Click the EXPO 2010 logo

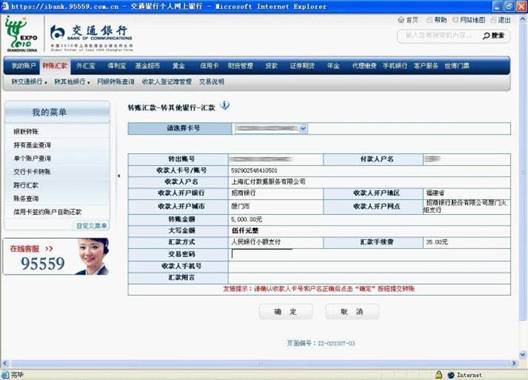(21, 34)
